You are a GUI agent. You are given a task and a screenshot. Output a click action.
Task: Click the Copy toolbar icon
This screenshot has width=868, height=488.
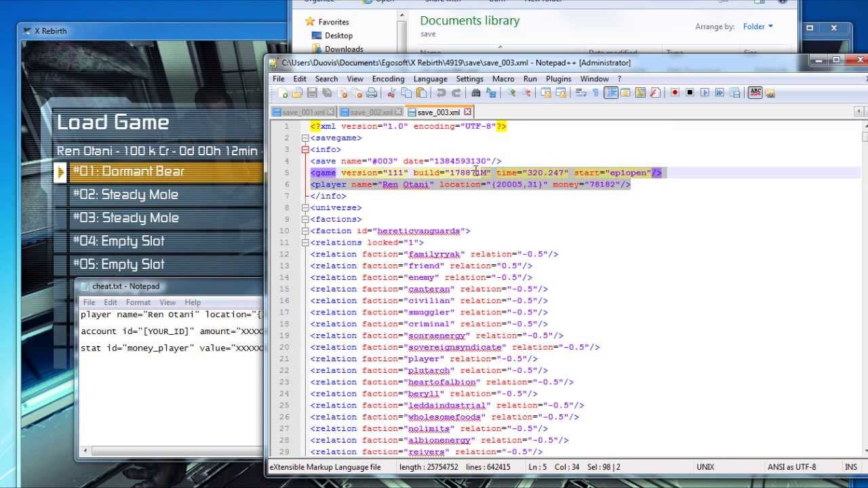point(406,93)
